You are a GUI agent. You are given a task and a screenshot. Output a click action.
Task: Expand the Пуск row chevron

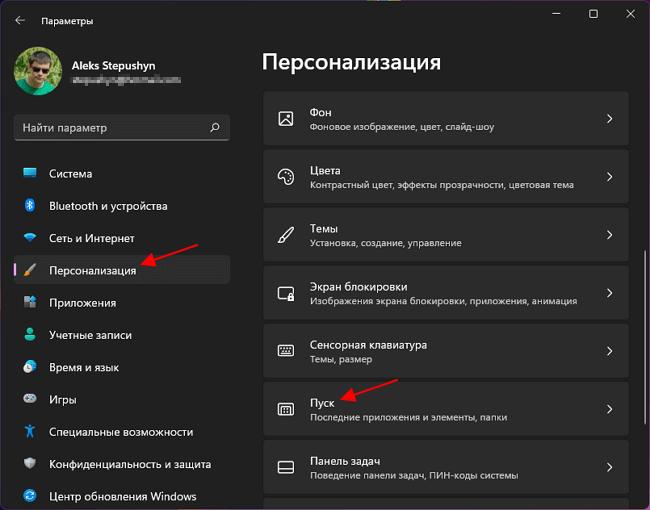[609, 409]
